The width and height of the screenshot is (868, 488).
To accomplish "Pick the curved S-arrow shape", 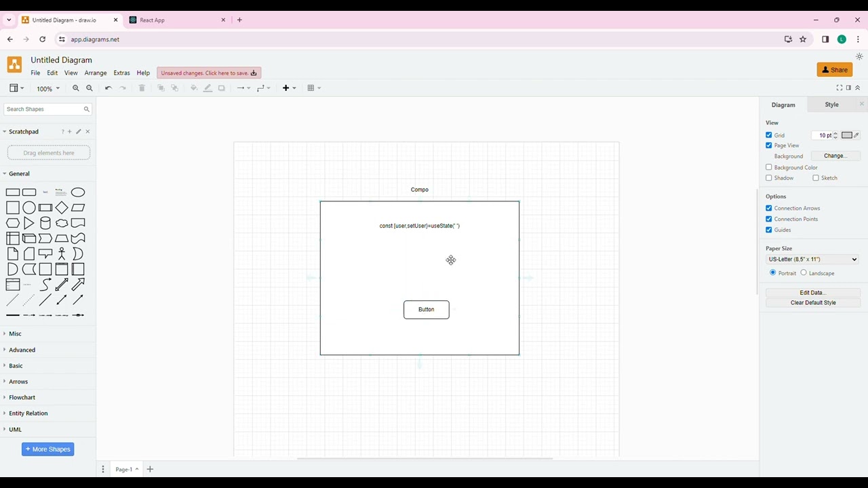I will pyautogui.click(x=45, y=285).
